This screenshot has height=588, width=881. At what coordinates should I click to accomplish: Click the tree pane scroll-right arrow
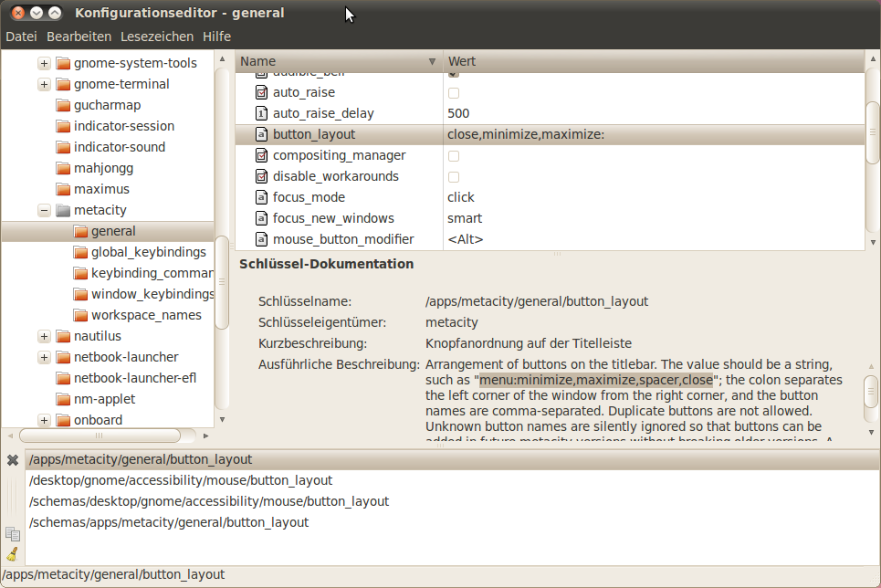tap(205, 436)
